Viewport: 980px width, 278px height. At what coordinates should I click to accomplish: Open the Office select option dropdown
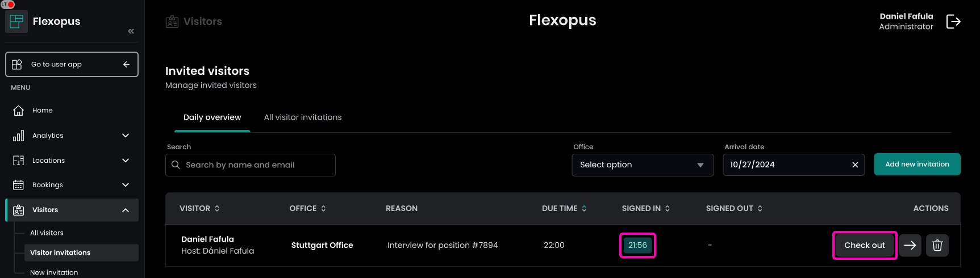tap(642, 165)
